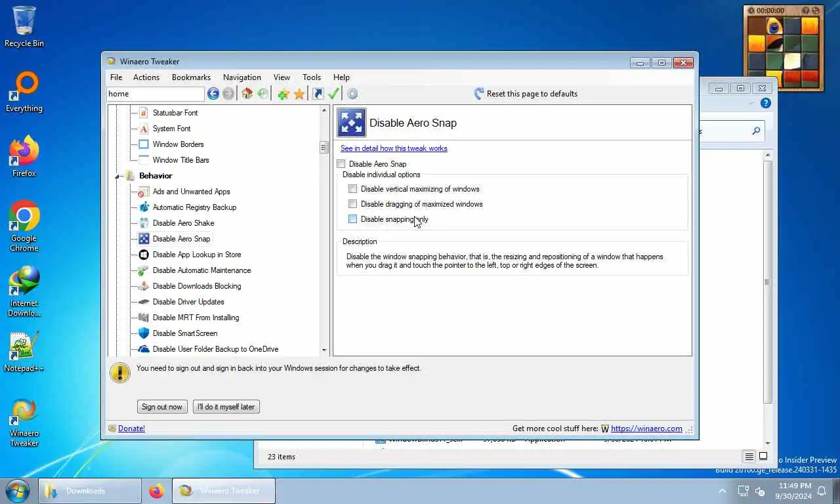
Task: Open settings with the grey gear icon
Action: [352, 94]
